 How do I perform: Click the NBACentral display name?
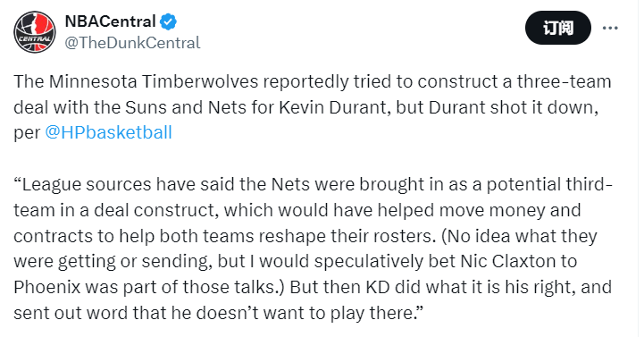tap(110, 21)
